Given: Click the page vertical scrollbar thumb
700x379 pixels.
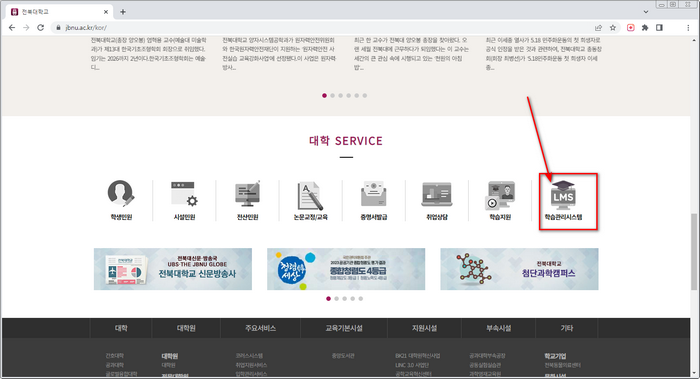Looking at the screenshot, I should point(694,251).
